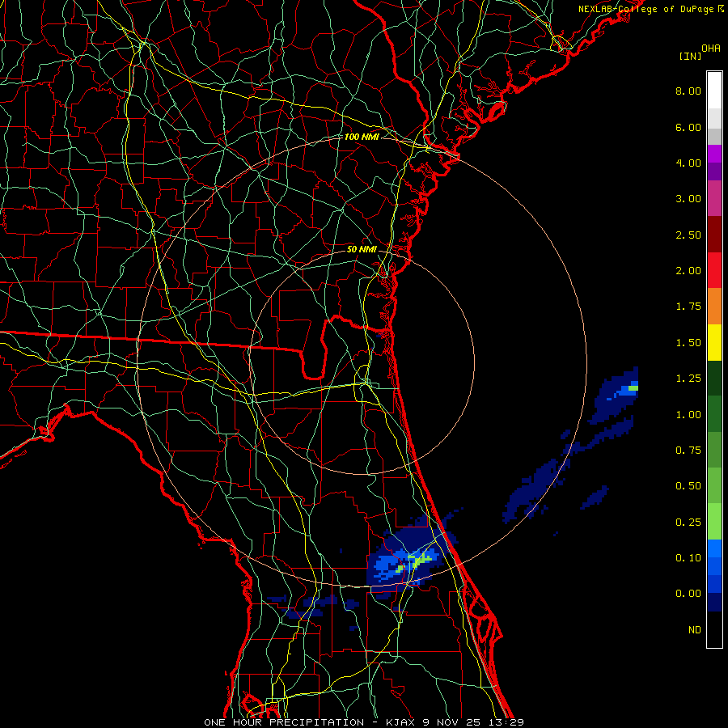This screenshot has width=728, height=728.
Task: Click the 100 NMI range ring label
Action: [362, 137]
